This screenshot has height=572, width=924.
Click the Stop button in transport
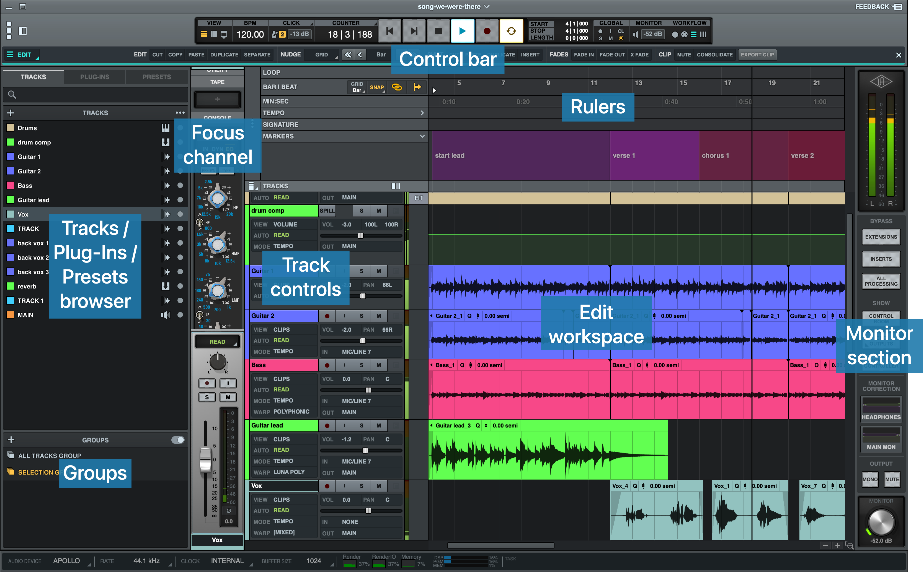[438, 31]
